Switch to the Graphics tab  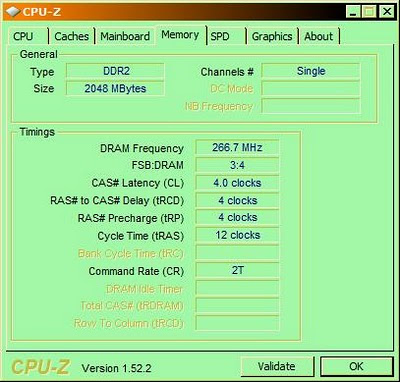272,36
